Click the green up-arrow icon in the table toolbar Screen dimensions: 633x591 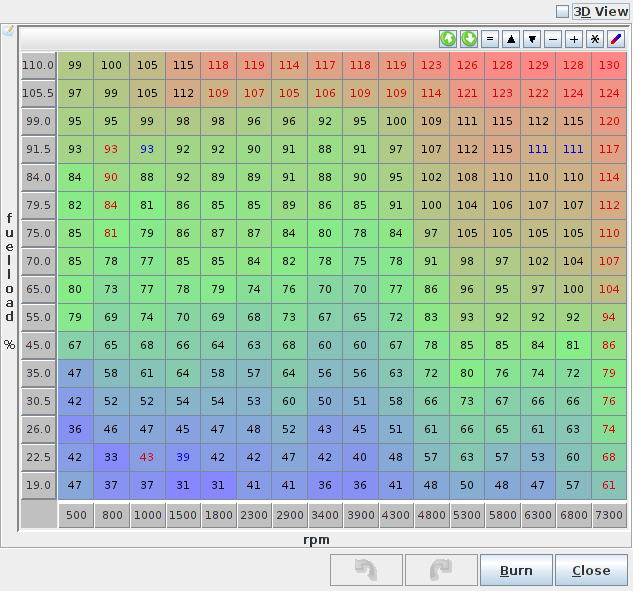click(x=448, y=39)
